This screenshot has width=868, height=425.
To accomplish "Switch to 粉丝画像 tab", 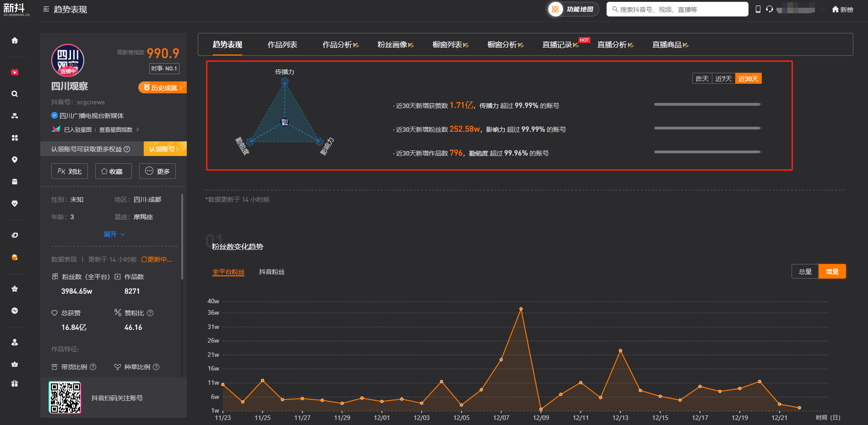I will pyautogui.click(x=396, y=45).
